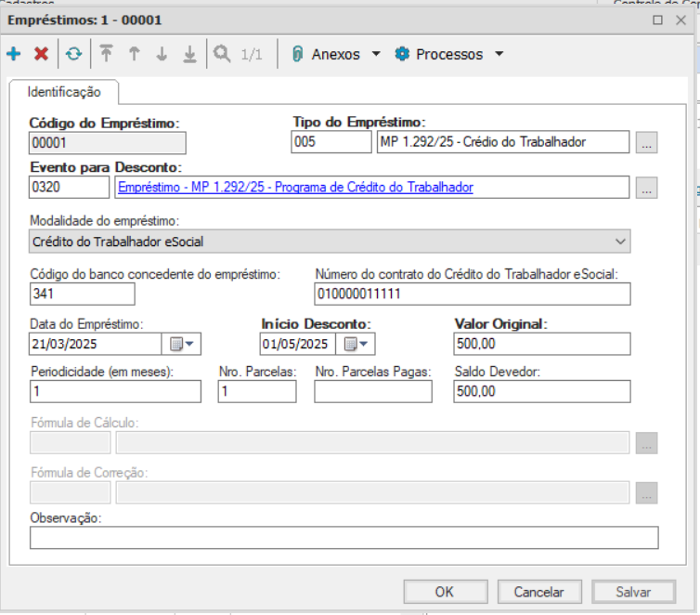This screenshot has height=615, width=700.
Task: Click the empty Nro. Parcelas Pagas field
Action: (373, 392)
